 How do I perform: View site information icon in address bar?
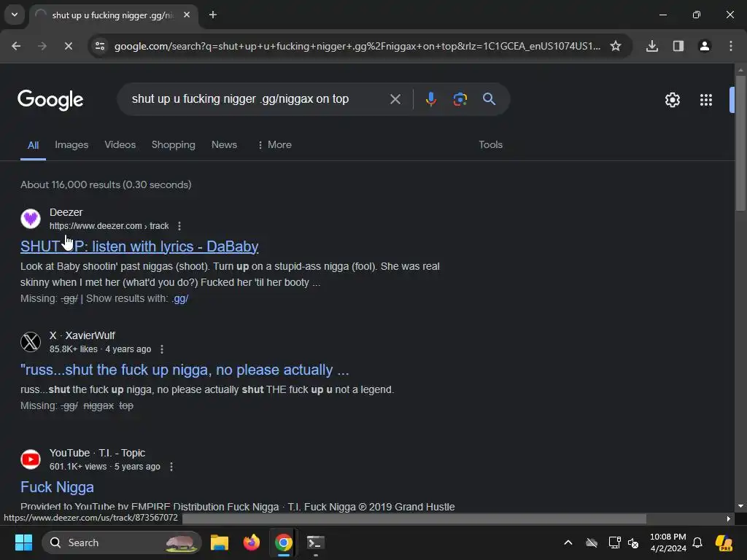click(x=100, y=46)
